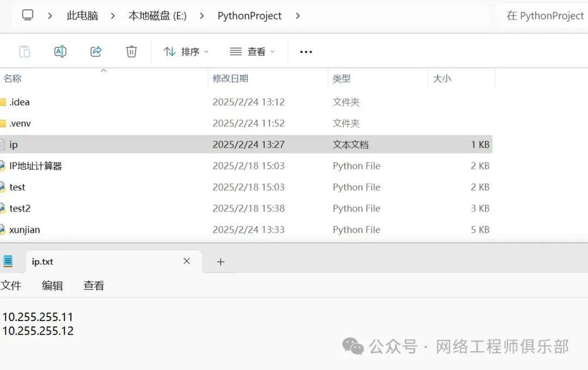Click PythonProject breadcrumb segment
Screen dimensions: 588x370
click(x=249, y=16)
